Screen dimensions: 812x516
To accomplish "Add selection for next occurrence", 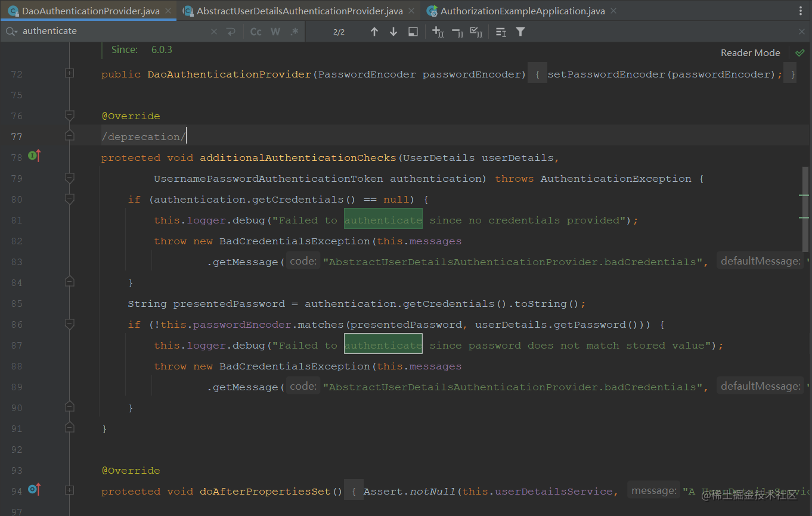I will pos(438,32).
